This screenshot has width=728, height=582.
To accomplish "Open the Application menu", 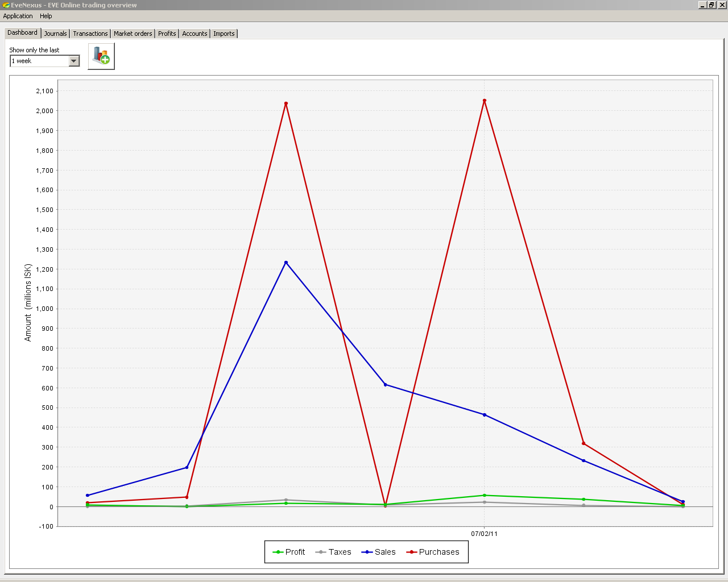I will [18, 16].
